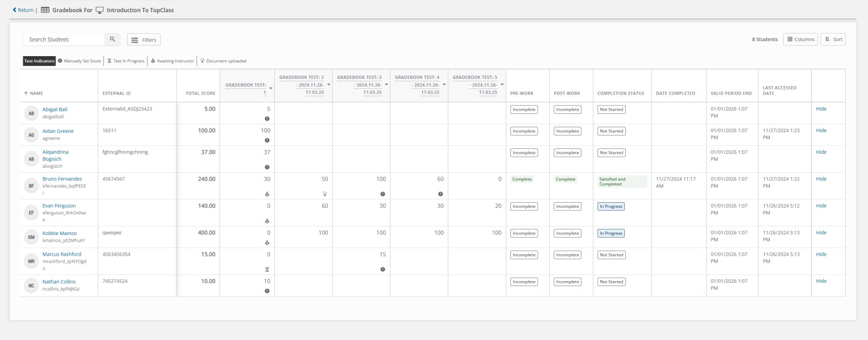Open Bruno Fernandes student link
This screenshot has height=340, width=868.
click(x=62, y=179)
